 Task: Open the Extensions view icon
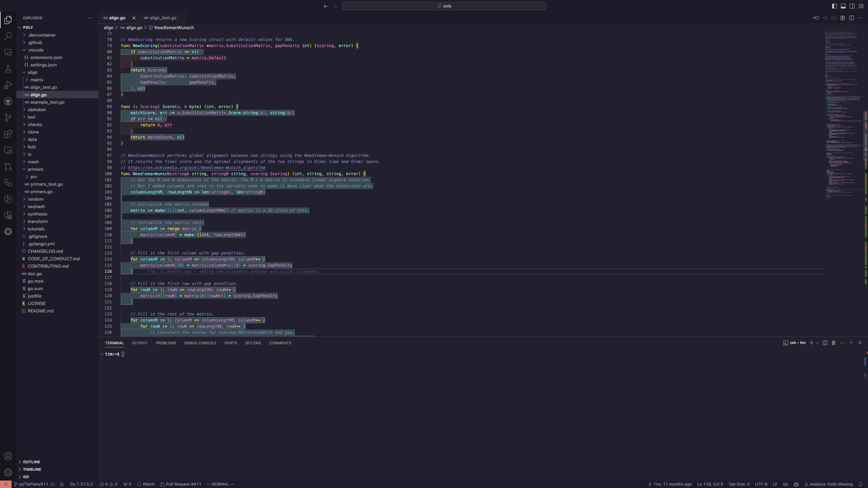[x=8, y=134]
